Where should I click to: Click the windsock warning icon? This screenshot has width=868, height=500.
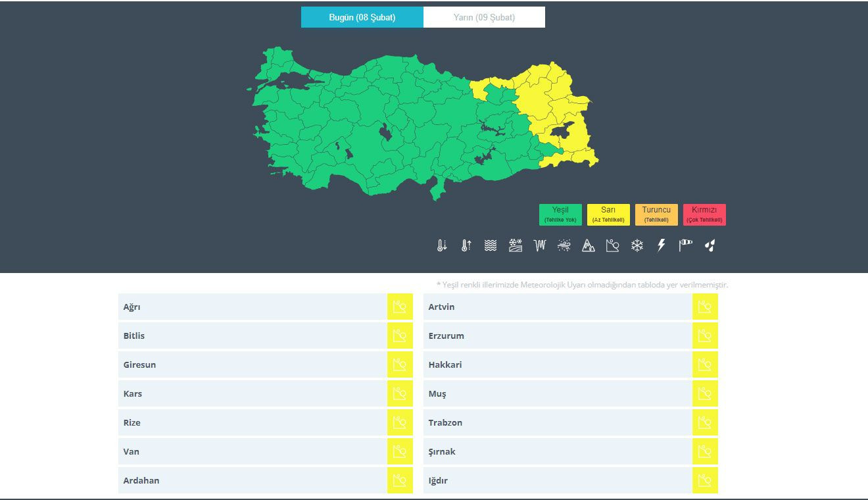point(686,245)
